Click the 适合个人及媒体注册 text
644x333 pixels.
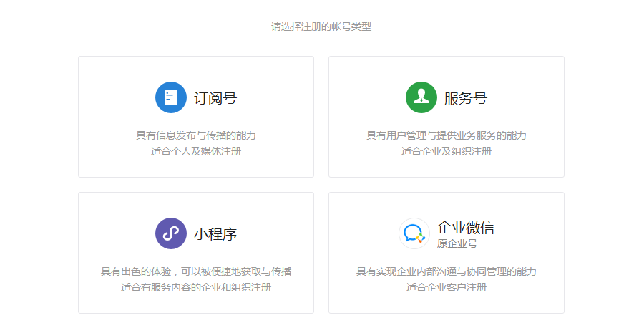196,151
